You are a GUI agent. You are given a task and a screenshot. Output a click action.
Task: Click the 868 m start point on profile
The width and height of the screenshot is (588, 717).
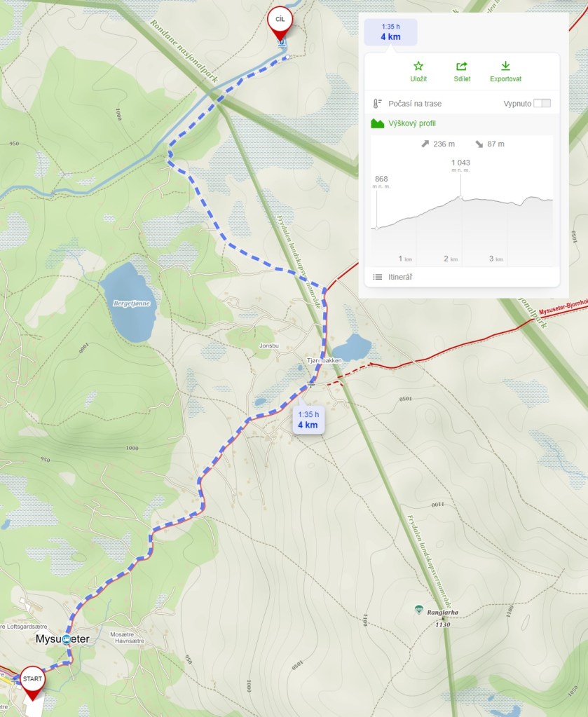(376, 228)
